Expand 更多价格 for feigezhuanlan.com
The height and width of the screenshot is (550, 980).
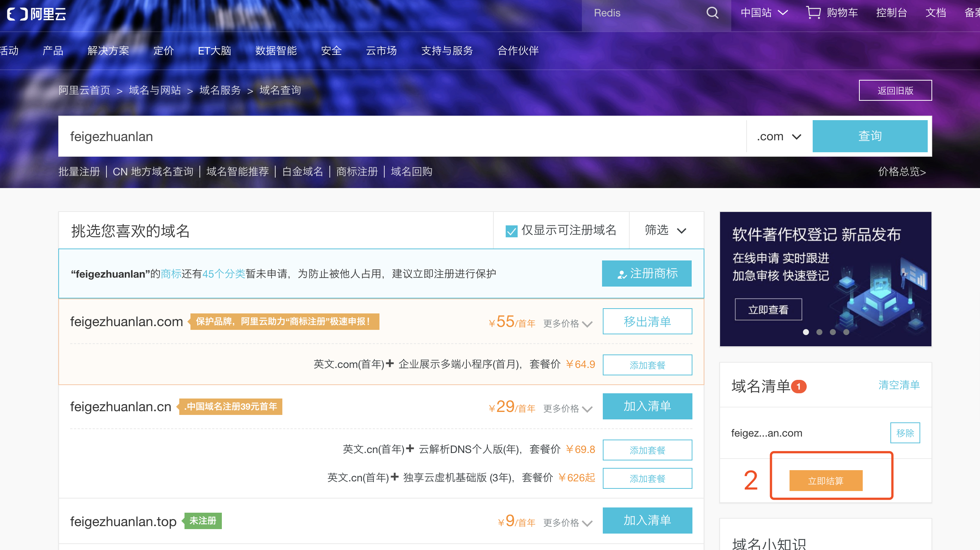tap(567, 323)
